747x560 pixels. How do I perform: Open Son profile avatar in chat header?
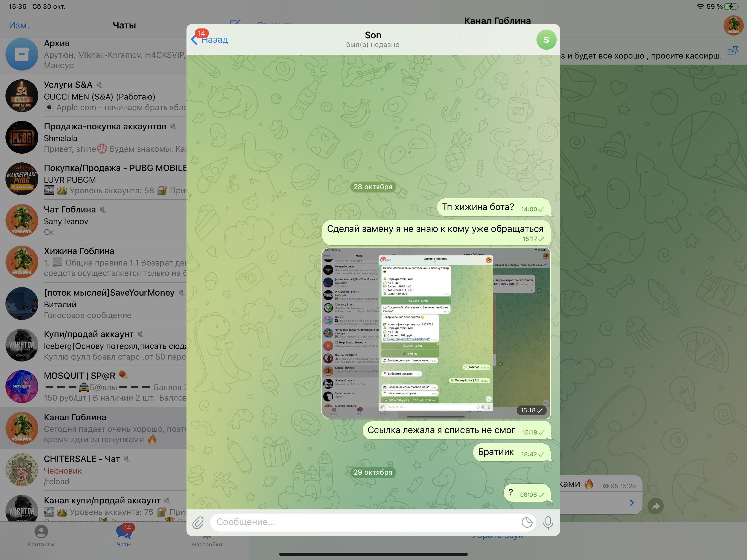546,40
